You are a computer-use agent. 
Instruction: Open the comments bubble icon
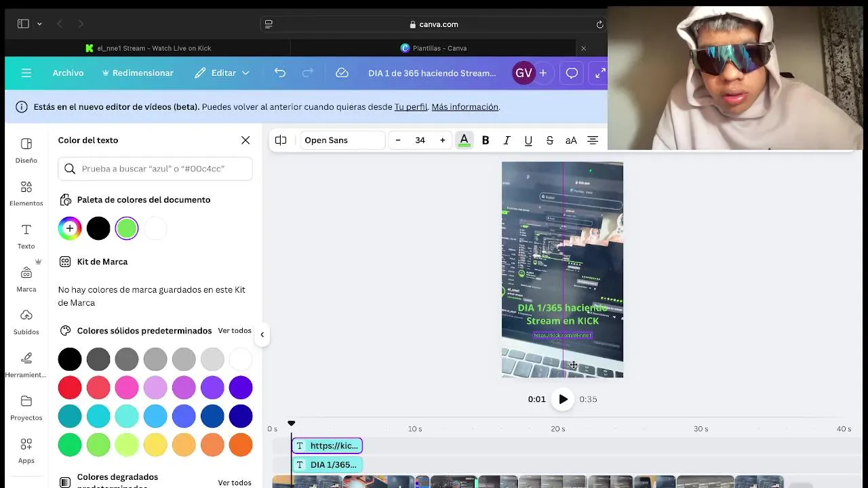coord(572,73)
